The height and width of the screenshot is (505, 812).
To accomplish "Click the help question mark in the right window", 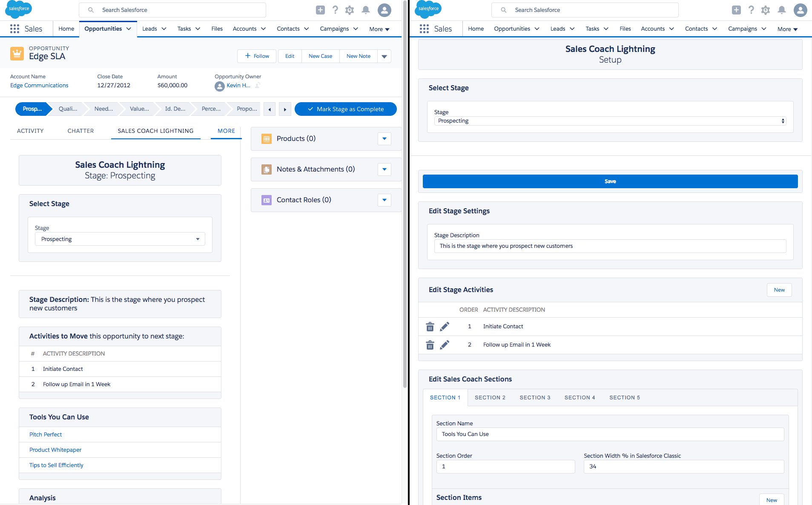I will click(x=752, y=10).
